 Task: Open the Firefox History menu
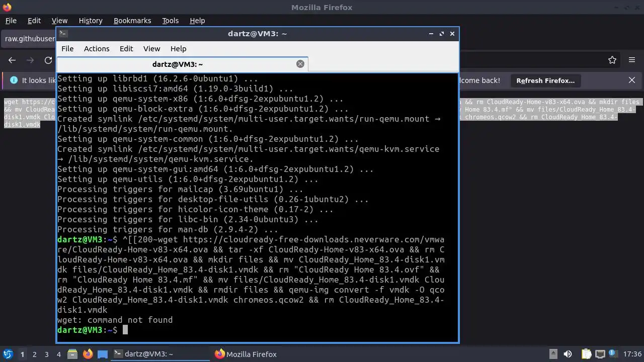click(x=91, y=21)
